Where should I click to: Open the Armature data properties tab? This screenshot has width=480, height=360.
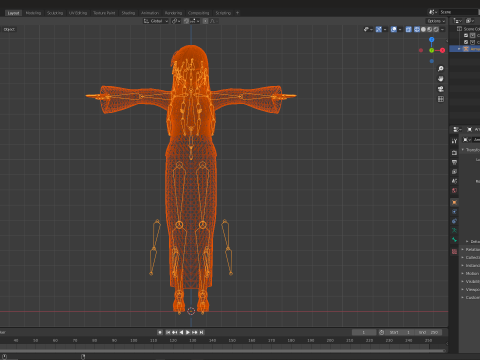pos(454,230)
